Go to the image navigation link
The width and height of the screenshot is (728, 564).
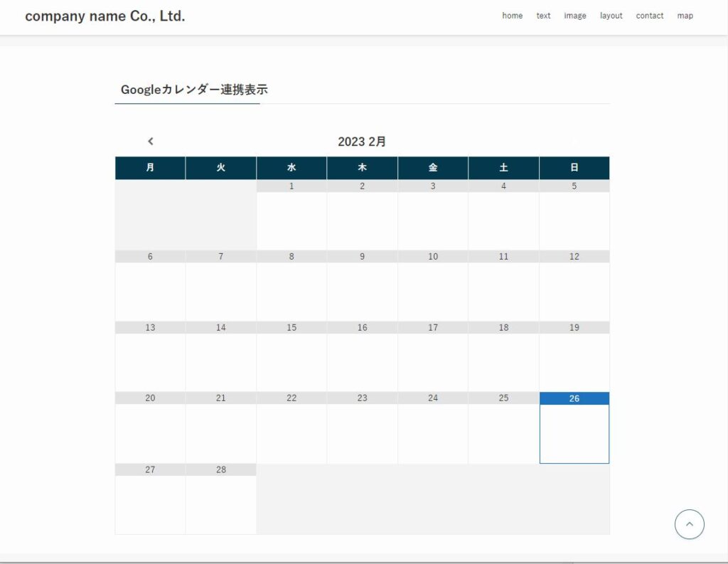tap(575, 16)
